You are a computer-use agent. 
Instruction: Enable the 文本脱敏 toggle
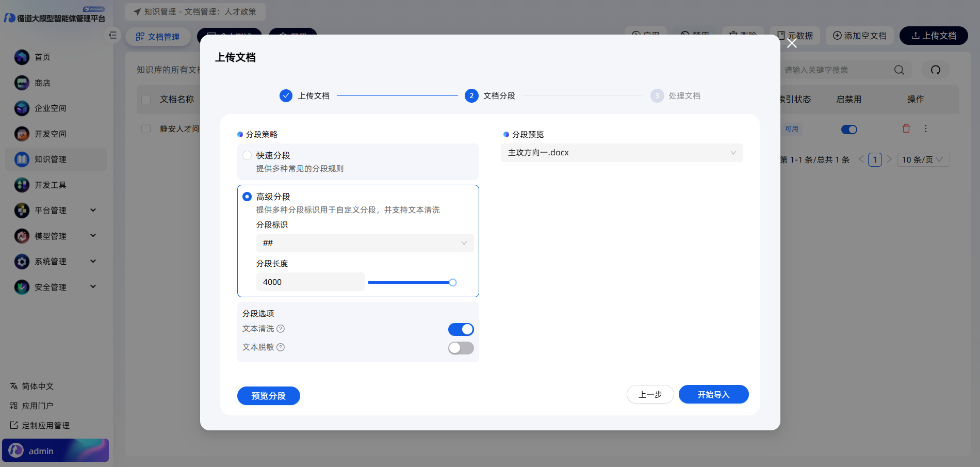(461, 348)
